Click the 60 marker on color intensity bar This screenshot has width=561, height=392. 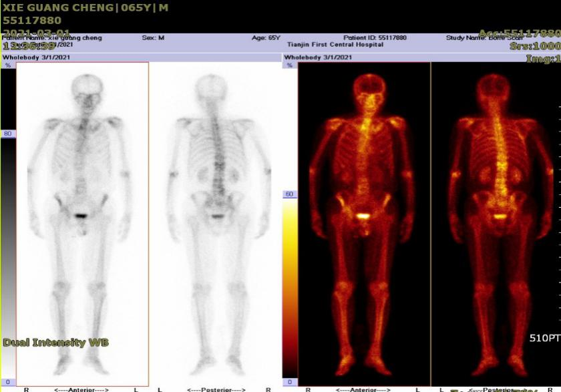[x=289, y=194]
